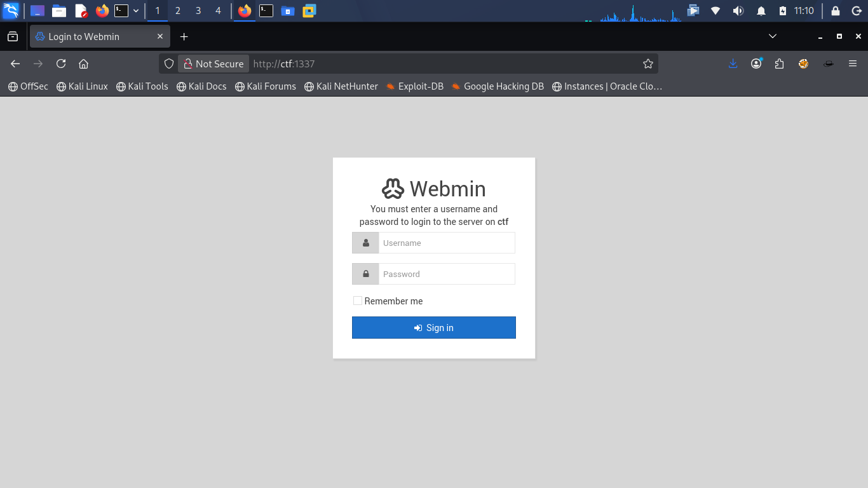Focus the terminal window in the taskbar

[266, 10]
